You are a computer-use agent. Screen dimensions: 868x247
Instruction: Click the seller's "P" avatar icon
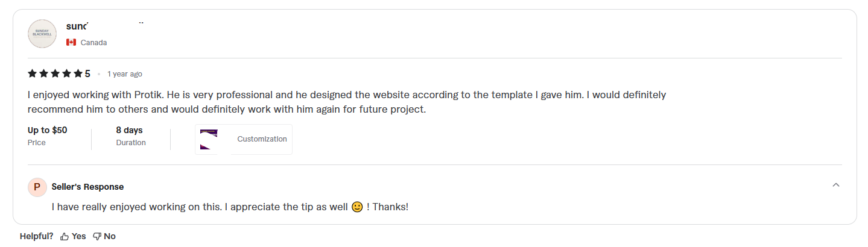(37, 187)
